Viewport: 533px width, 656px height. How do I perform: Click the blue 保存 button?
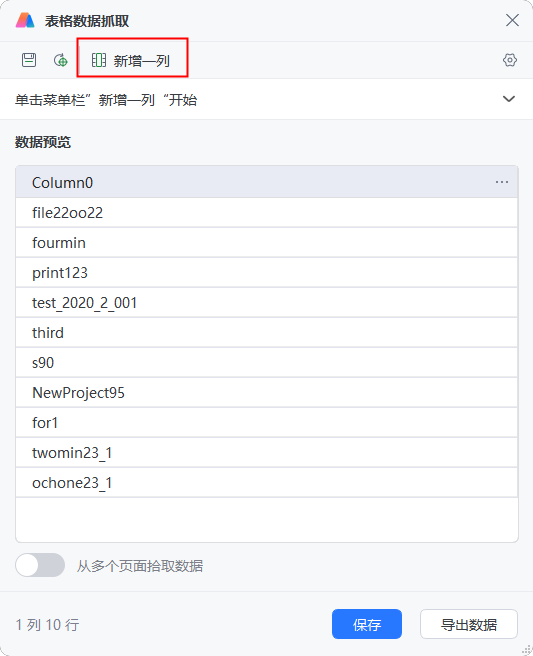click(367, 624)
